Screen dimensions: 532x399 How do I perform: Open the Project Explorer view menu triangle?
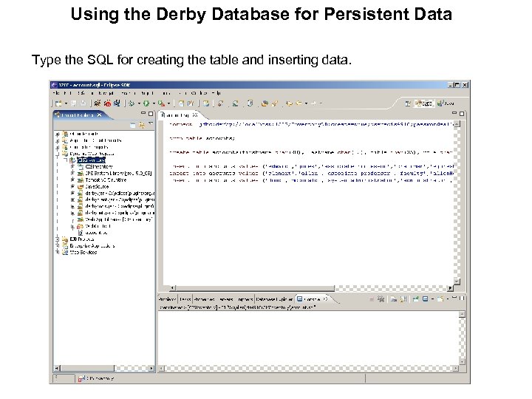click(x=151, y=124)
